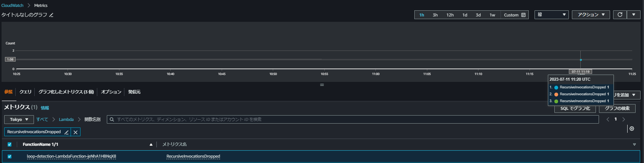Click the green legend swatch in tooltip
Image resolution: width=644 pixels, height=163 pixels.
[556, 101]
